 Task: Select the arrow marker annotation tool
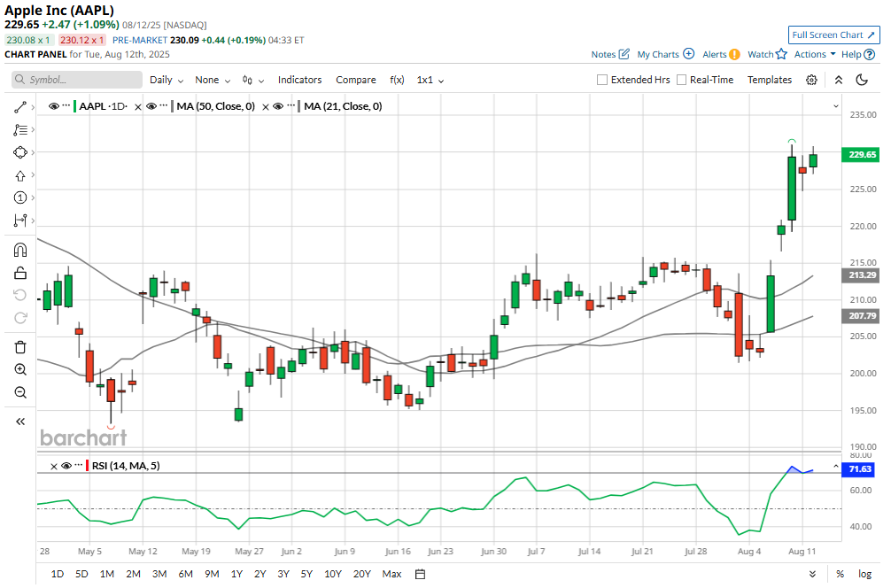click(x=20, y=175)
